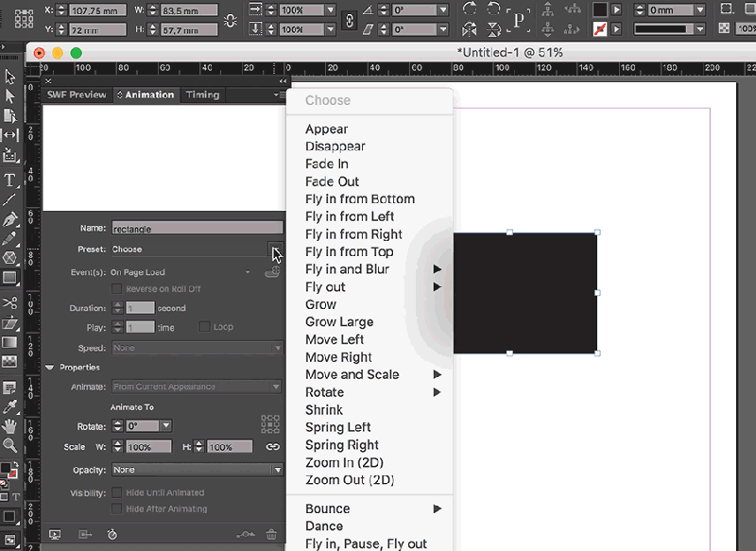
Task: Click stroke none swatch in control bar
Action: [x=600, y=29]
